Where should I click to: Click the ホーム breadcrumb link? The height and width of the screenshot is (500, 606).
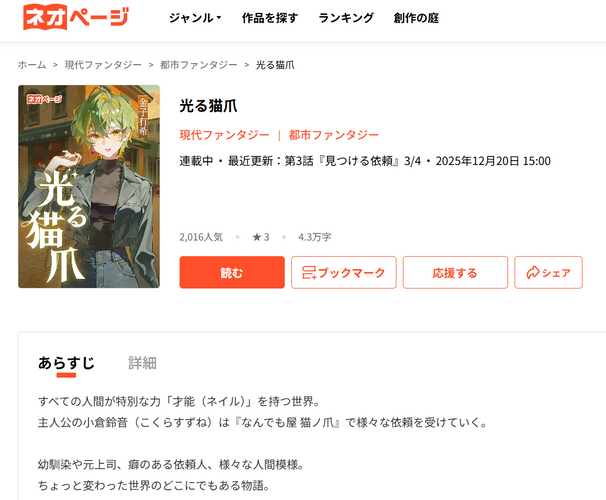point(32,65)
